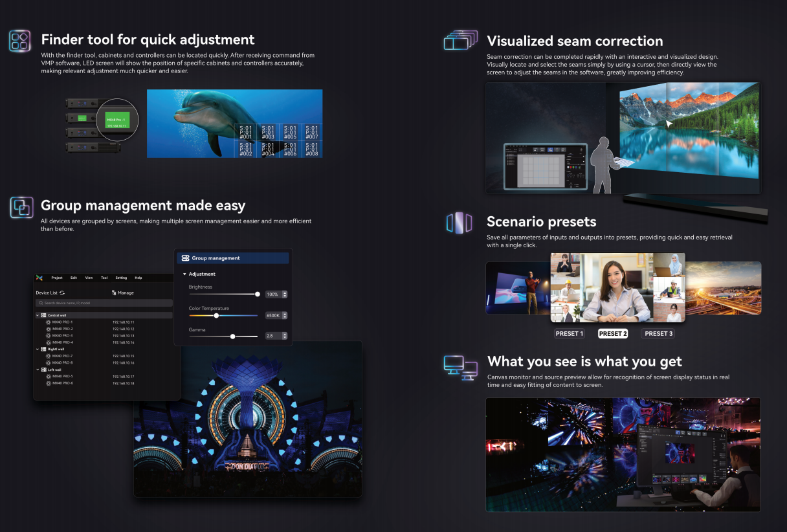Click the Left wall screen group icon
The width and height of the screenshot is (787, 532).
(43, 370)
